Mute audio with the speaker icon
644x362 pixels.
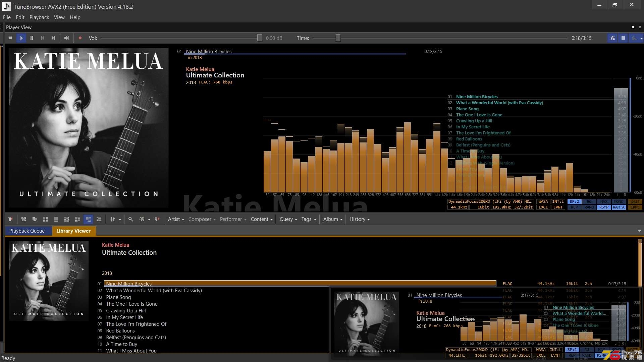(67, 38)
